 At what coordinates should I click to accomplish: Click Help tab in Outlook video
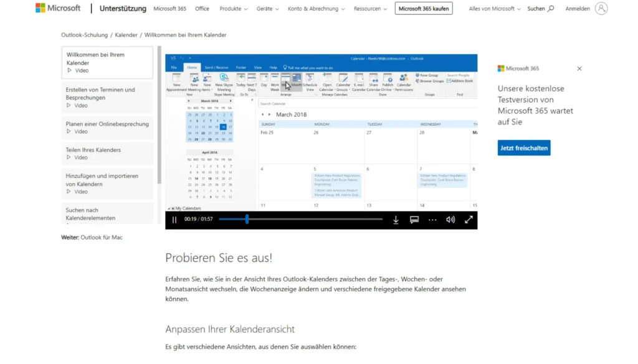[x=273, y=67]
